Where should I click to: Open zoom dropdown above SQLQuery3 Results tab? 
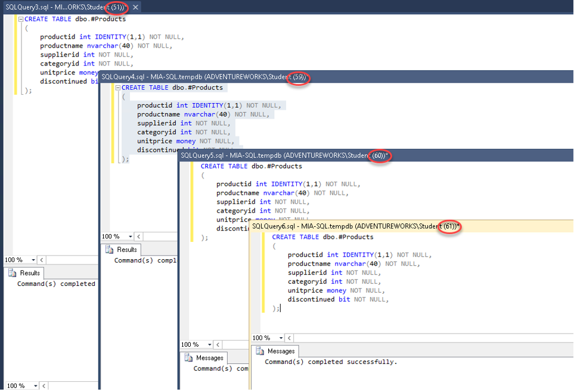(x=33, y=260)
